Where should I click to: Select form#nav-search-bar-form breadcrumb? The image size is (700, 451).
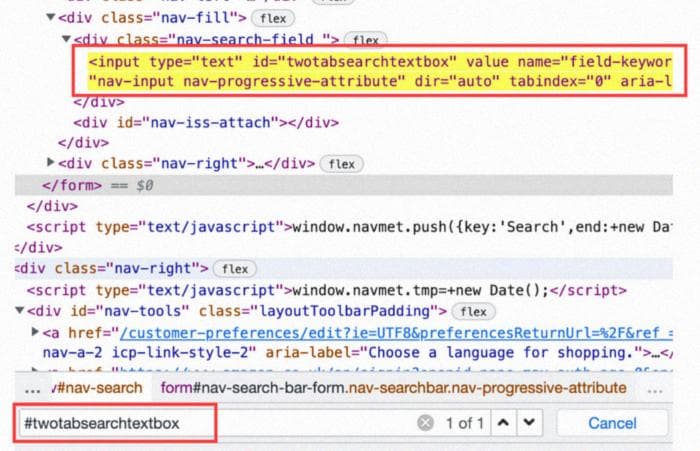[393, 388]
